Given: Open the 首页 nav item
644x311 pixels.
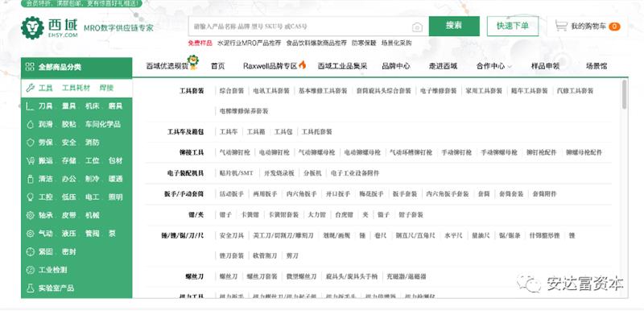Looking at the screenshot, I should point(218,66).
